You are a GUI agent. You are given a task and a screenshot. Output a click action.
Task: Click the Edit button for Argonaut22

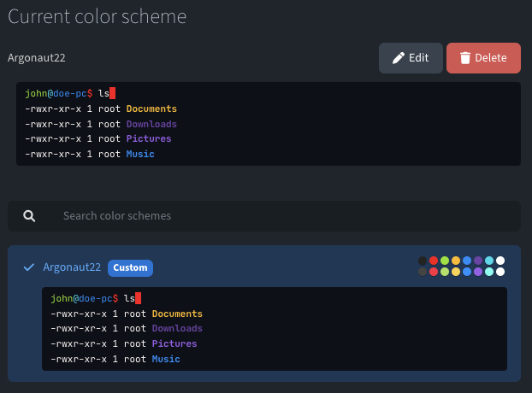pos(411,58)
